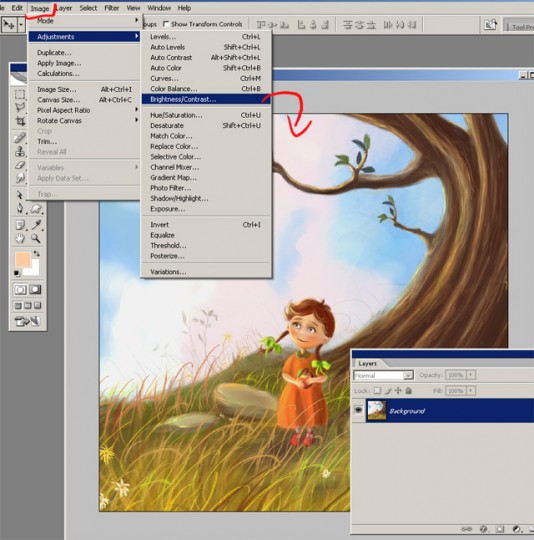The width and height of the screenshot is (534, 540).
Task: Select the Healing Brush tool
Action: 20,137
